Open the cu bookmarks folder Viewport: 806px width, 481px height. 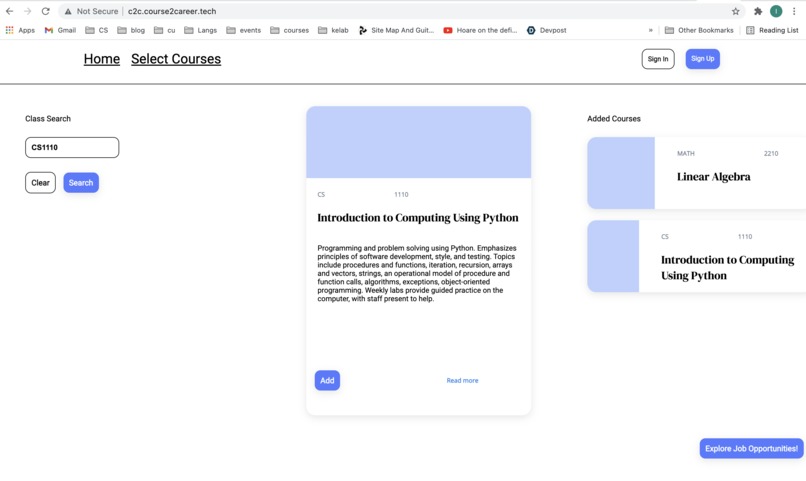point(164,30)
